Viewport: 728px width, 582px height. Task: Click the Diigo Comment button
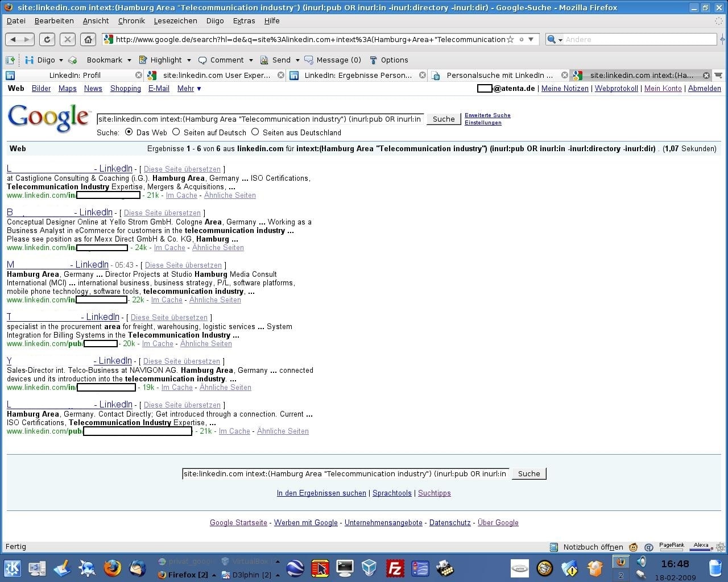pyautogui.click(x=221, y=60)
